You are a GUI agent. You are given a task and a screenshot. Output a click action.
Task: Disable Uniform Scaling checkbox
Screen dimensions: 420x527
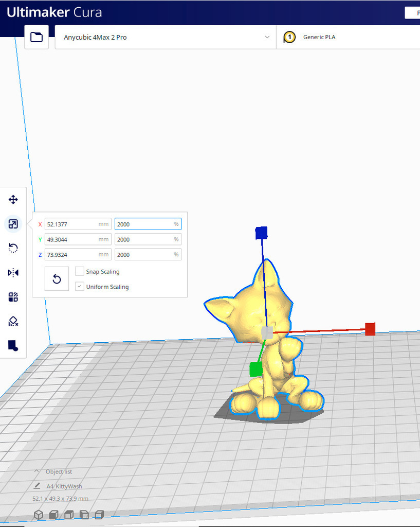pyautogui.click(x=80, y=286)
